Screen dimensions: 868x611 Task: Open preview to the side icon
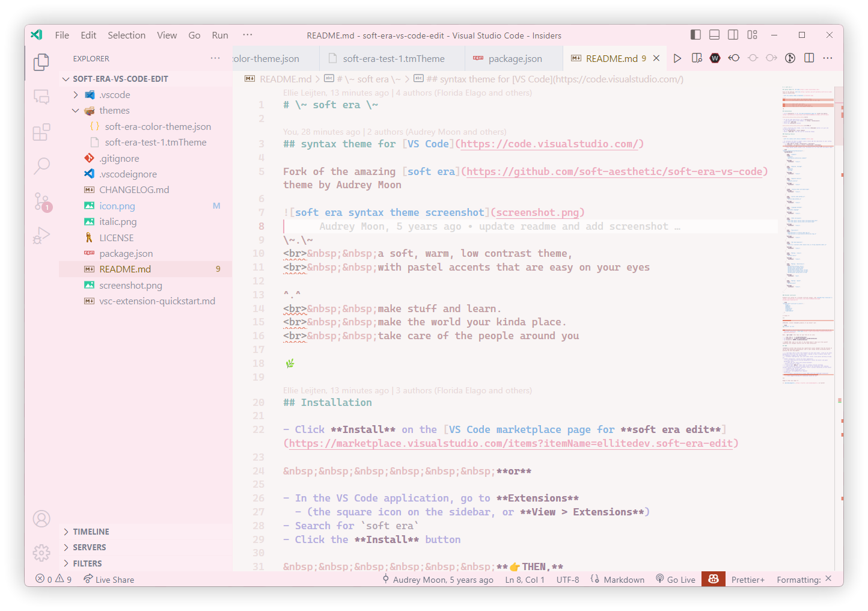(697, 58)
